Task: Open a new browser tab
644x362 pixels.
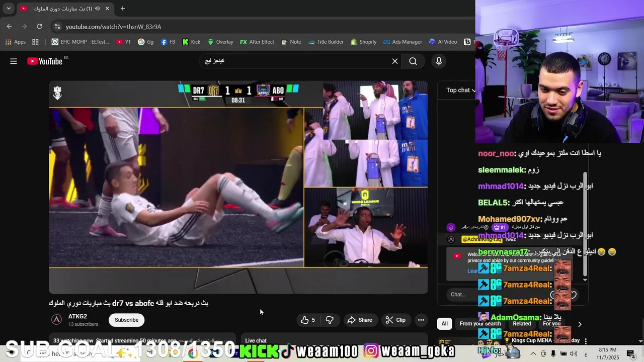Action: [x=123, y=9]
